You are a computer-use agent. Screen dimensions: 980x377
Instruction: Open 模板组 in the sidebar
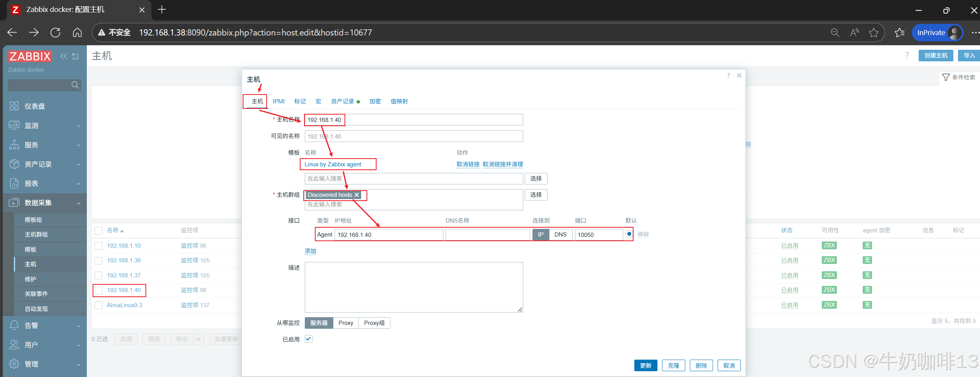pos(50,220)
